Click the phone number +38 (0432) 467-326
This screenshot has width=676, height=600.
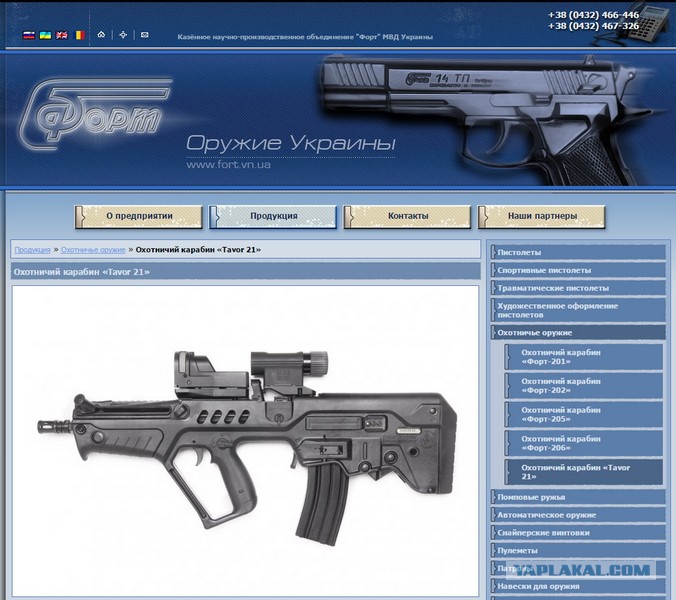(x=593, y=26)
